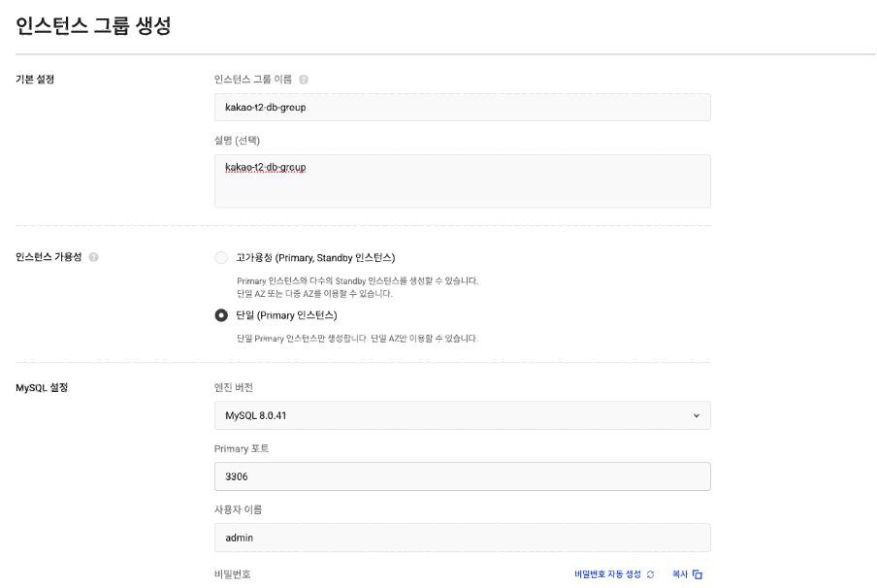Focus the Primary 포트 field showing 3306
Viewport: 877px width, 588px height.
click(x=463, y=476)
